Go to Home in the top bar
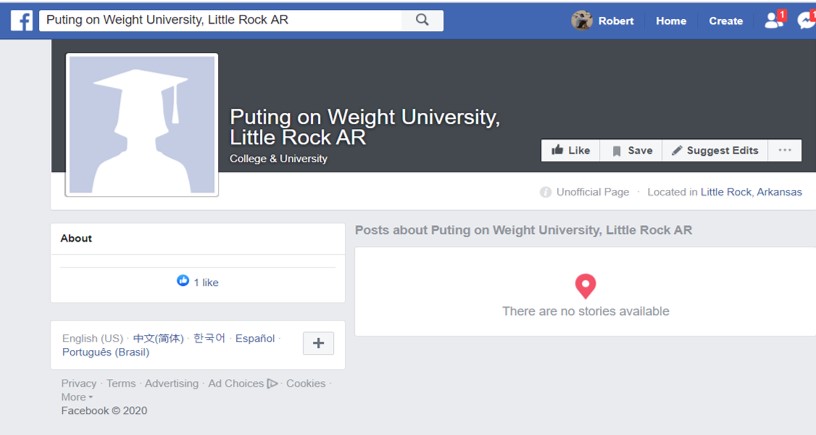Screen dimensions: 816x435 pos(671,20)
